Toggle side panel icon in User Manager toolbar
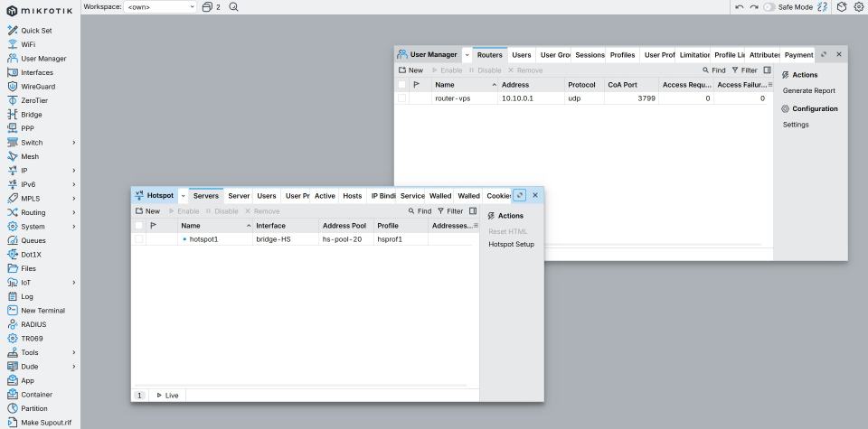This screenshot has width=868, height=429. 767,70
